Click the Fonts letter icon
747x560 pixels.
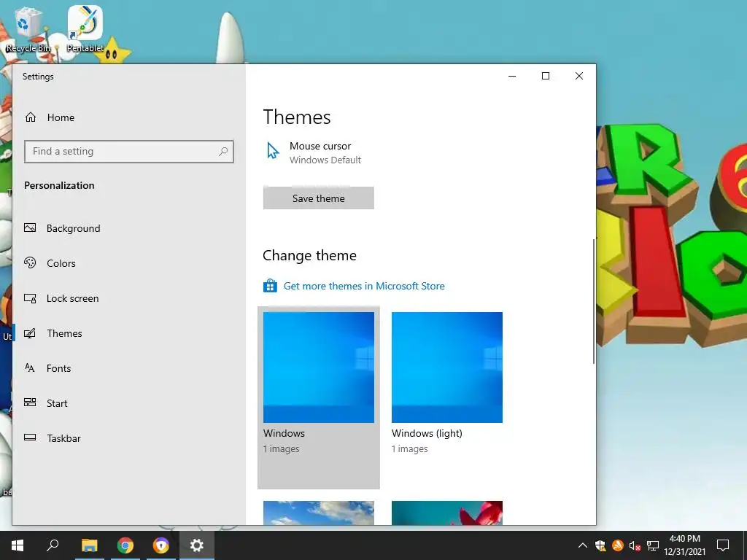tap(29, 367)
